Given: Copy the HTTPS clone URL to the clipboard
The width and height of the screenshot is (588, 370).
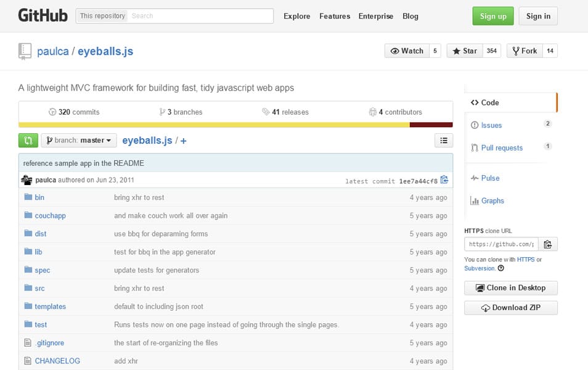Looking at the screenshot, I should [x=548, y=244].
